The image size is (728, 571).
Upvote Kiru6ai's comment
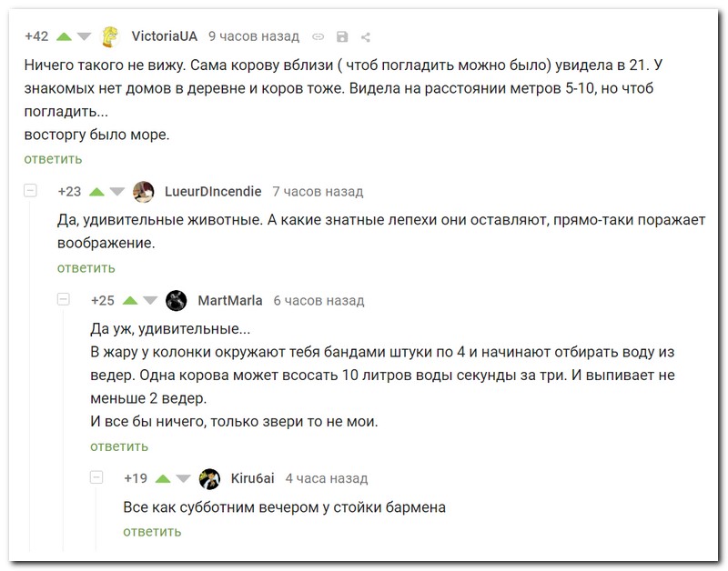[x=163, y=478]
